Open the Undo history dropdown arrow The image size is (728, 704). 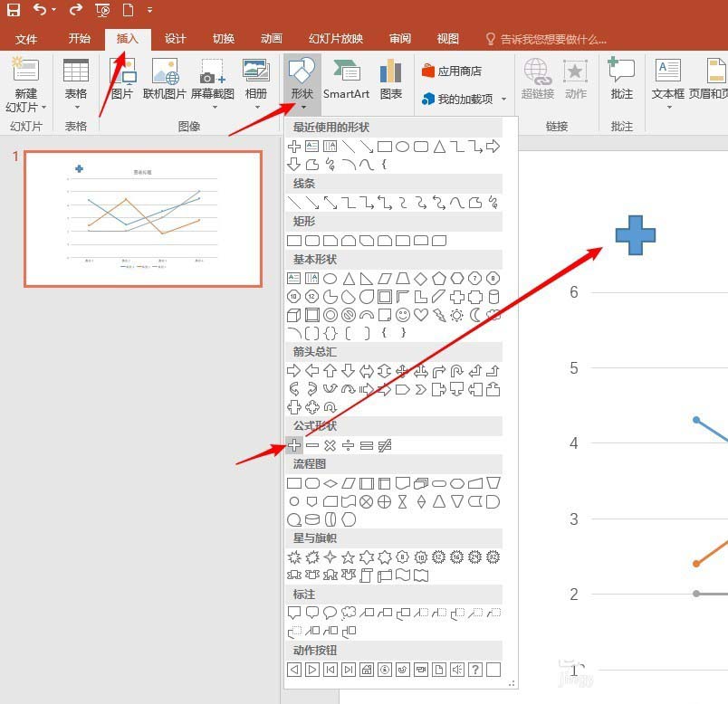tap(53, 10)
